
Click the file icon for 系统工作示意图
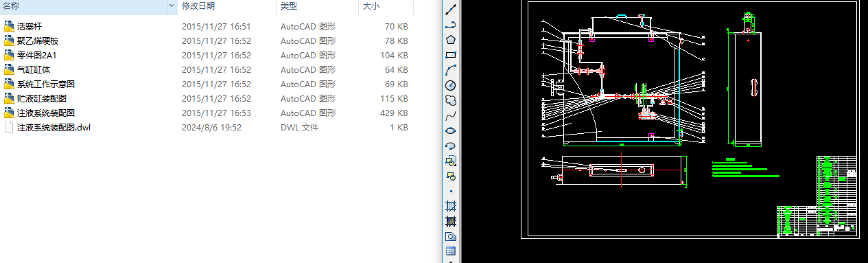[8, 84]
